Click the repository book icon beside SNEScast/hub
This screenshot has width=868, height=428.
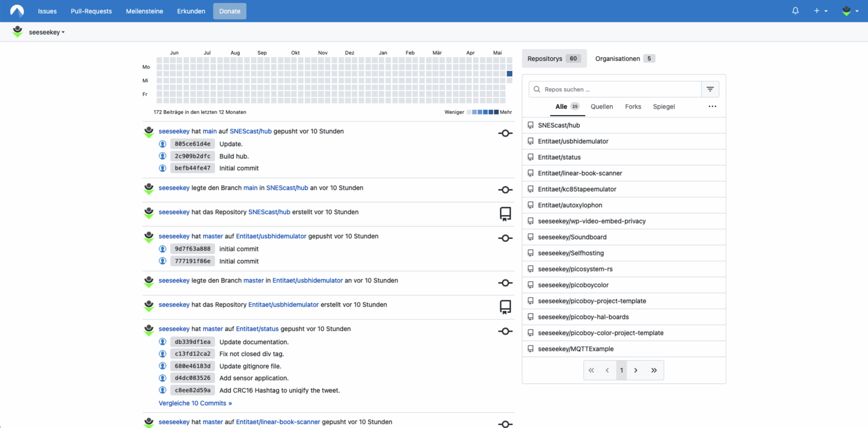[x=531, y=125]
